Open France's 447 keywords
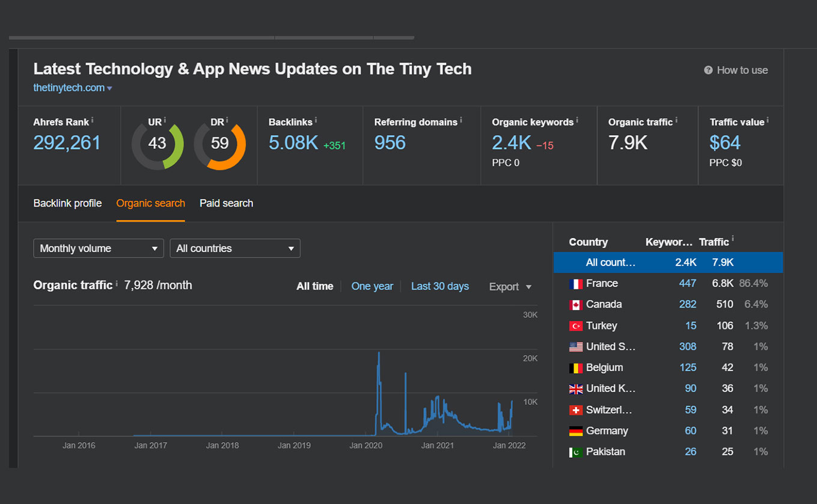Image resolution: width=817 pixels, height=504 pixels. 688,284
